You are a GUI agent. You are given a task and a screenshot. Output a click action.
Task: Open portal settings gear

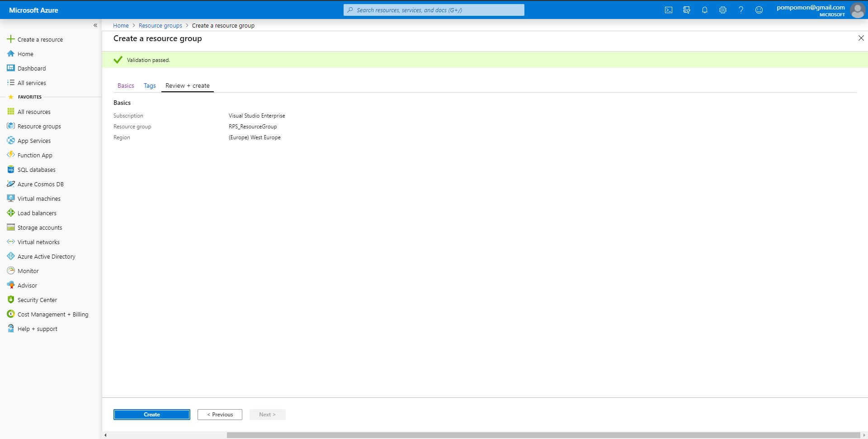click(x=723, y=10)
